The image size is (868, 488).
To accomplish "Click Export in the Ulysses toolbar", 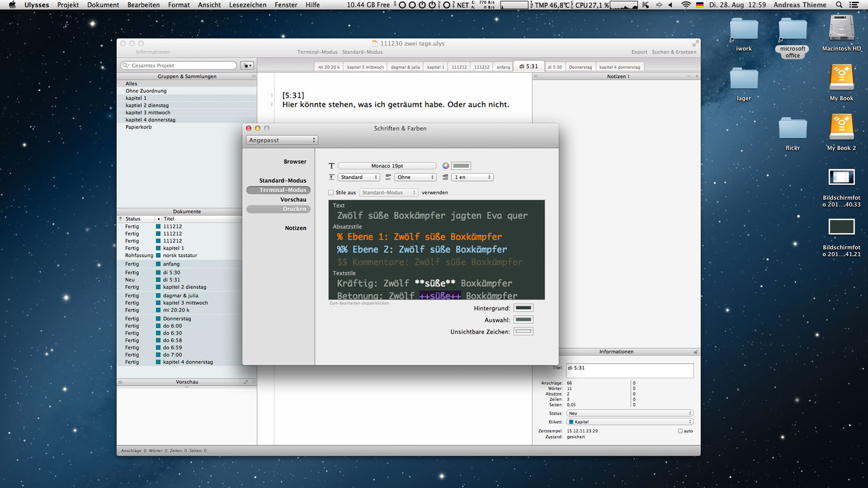I will (x=639, y=52).
